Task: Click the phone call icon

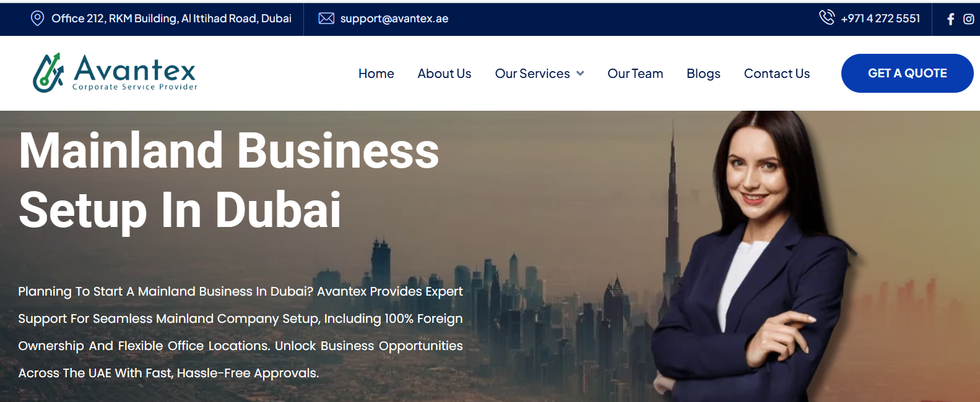Action: [827, 17]
